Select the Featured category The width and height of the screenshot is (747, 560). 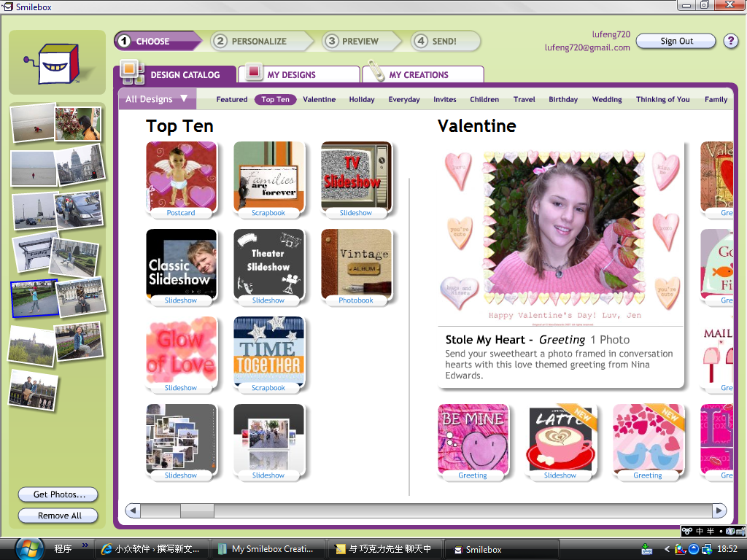[x=231, y=99]
